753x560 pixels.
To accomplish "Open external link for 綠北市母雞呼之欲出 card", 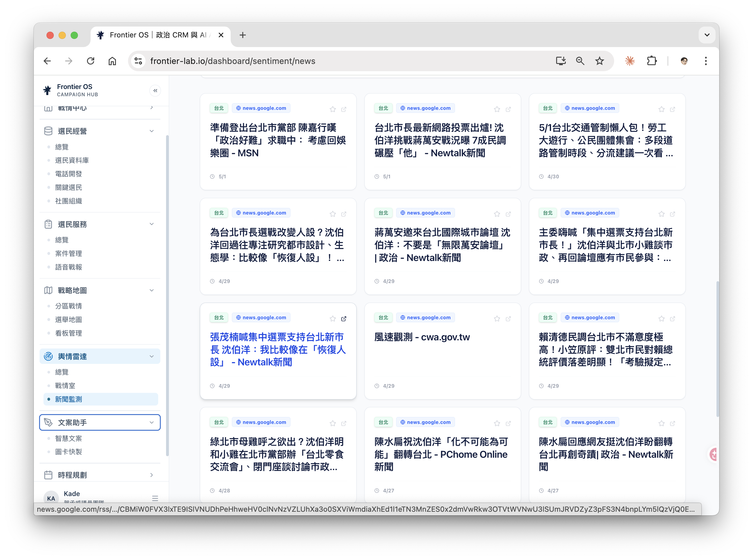I will (344, 423).
